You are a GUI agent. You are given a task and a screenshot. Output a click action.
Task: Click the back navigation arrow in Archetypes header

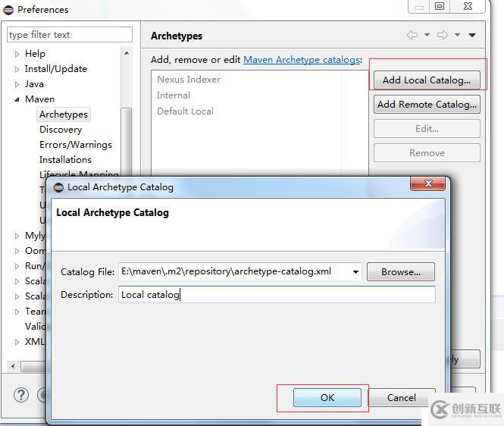click(x=412, y=35)
